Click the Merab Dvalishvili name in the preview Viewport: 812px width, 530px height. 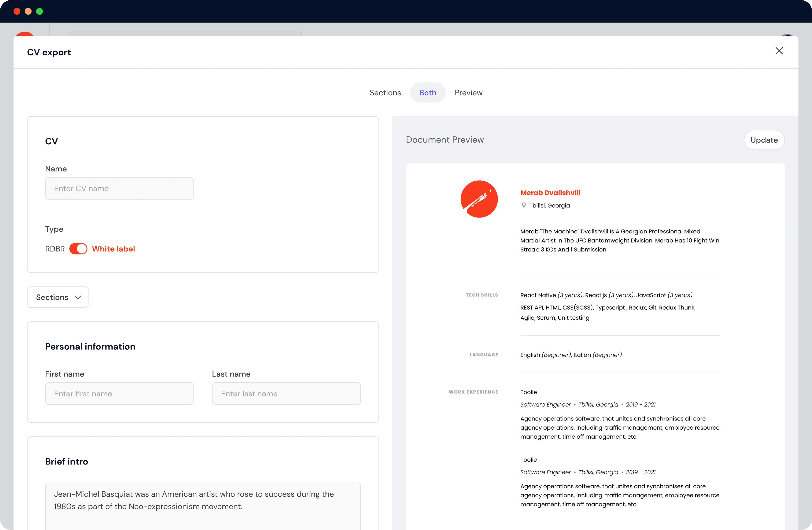point(550,192)
